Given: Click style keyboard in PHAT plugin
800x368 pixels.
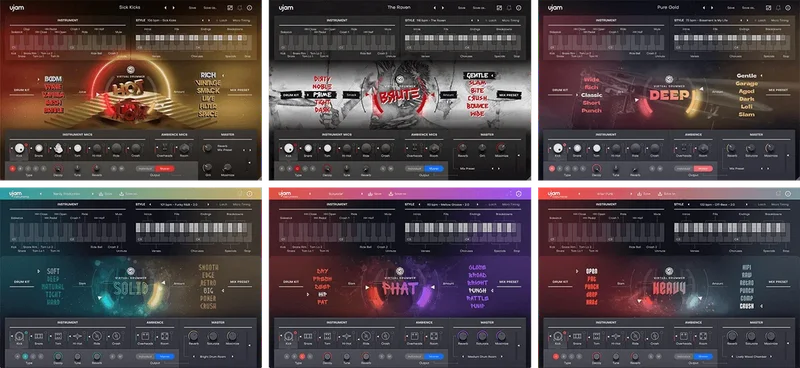Looking at the screenshot, I should click(x=463, y=231).
